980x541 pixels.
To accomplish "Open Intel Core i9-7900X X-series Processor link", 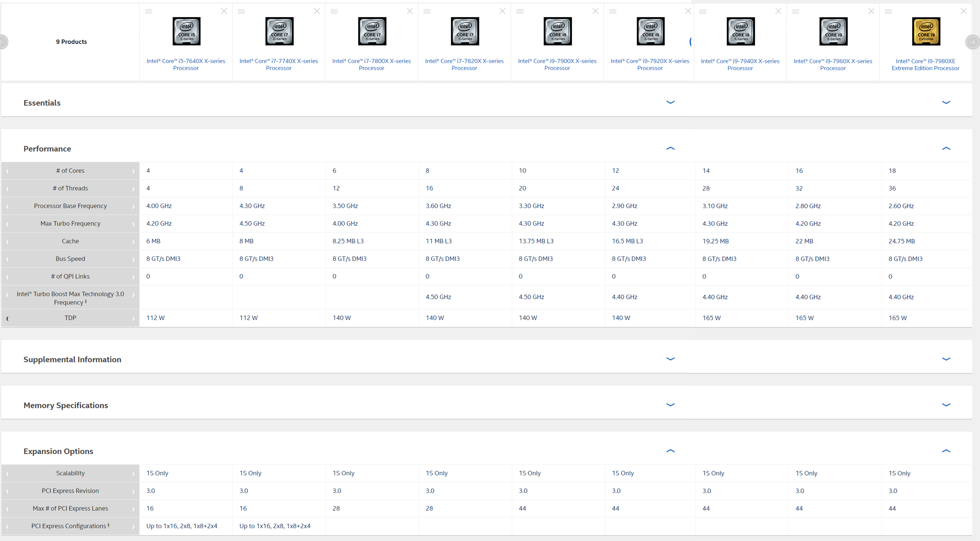I will click(x=557, y=64).
